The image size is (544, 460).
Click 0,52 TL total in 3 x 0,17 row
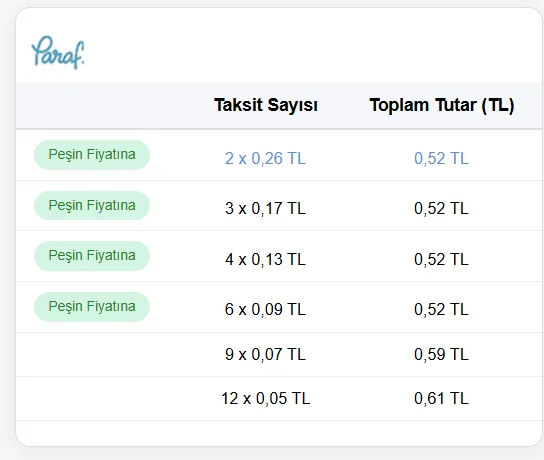[441, 208]
